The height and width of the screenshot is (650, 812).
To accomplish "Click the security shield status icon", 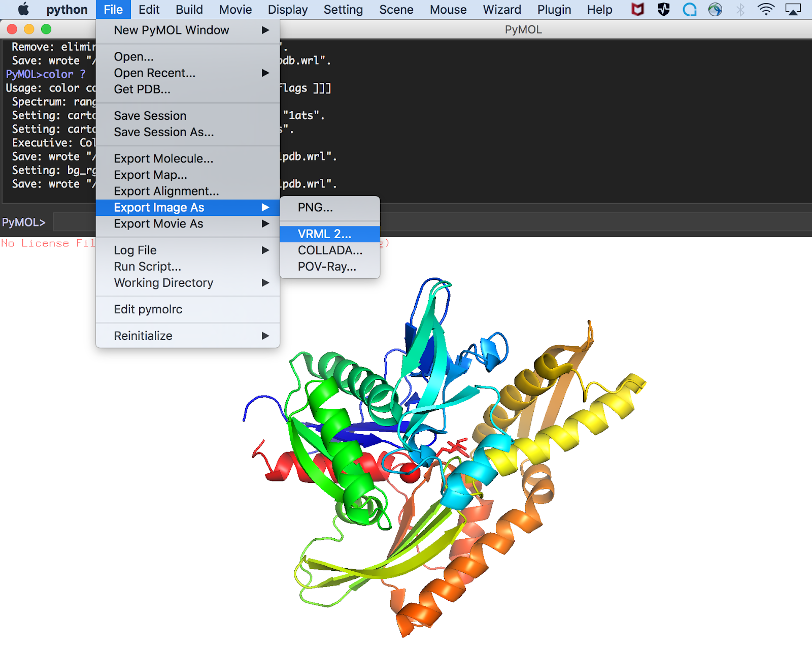I will (664, 10).
